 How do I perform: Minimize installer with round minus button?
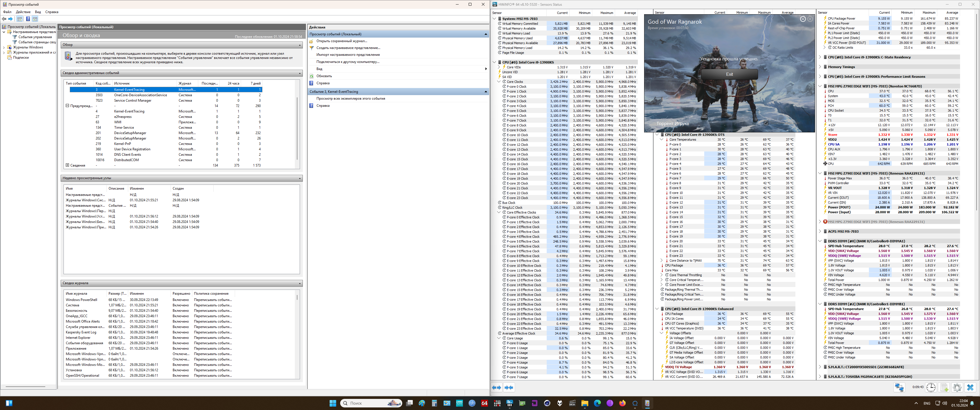[x=803, y=19]
